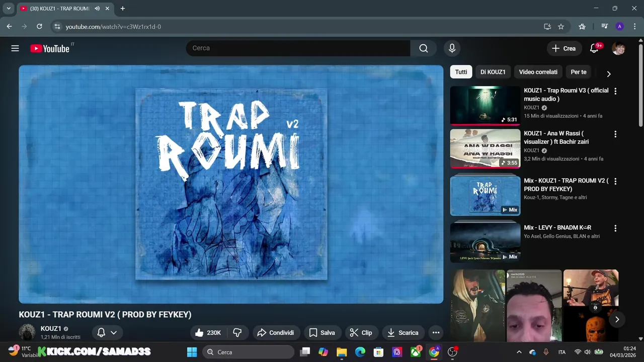Open ITA language indicator
This screenshot has width=644, height=362.
(x=562, y=352)
